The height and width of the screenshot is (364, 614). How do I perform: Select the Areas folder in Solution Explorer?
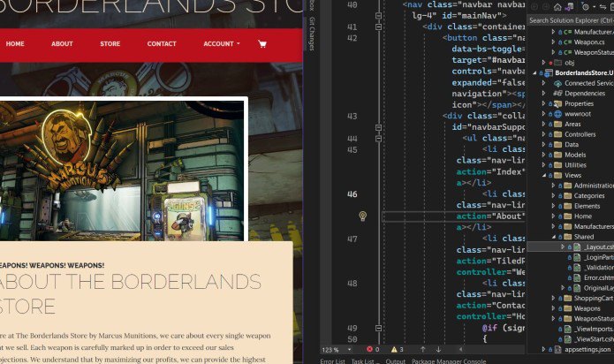pyautogui.click(x=572, y=124)
